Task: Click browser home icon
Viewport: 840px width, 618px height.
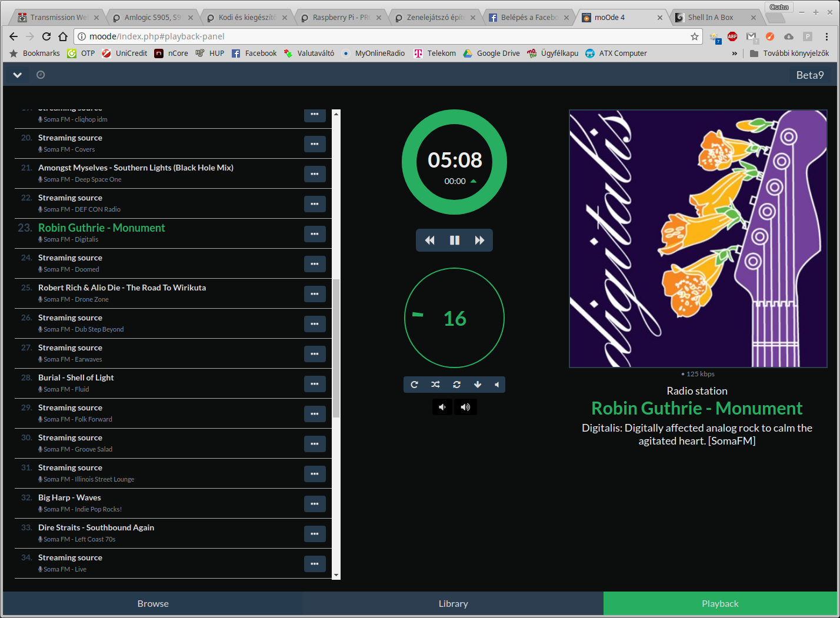Action: click(x=63, y=36)
